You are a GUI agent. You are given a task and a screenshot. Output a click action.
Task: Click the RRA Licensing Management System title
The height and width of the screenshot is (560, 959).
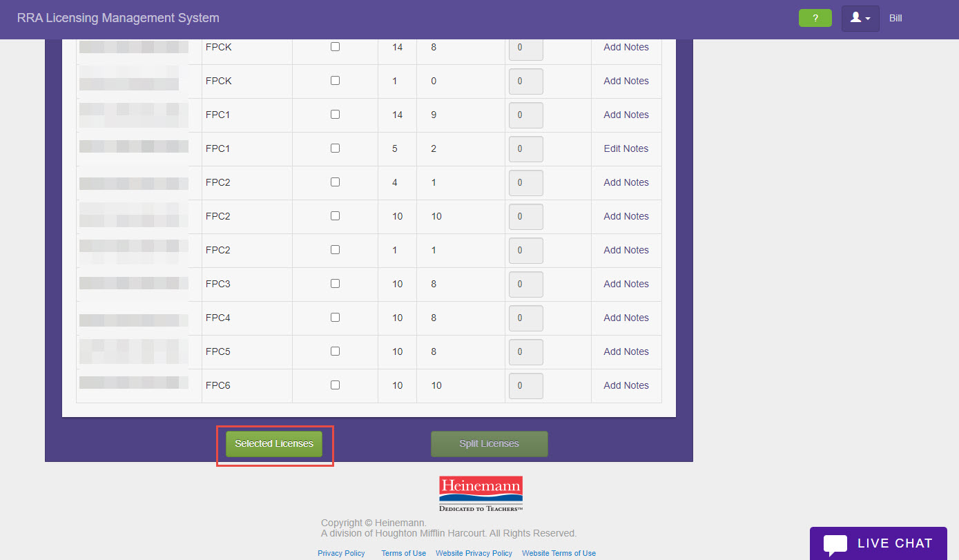click(x=118, y=19)
